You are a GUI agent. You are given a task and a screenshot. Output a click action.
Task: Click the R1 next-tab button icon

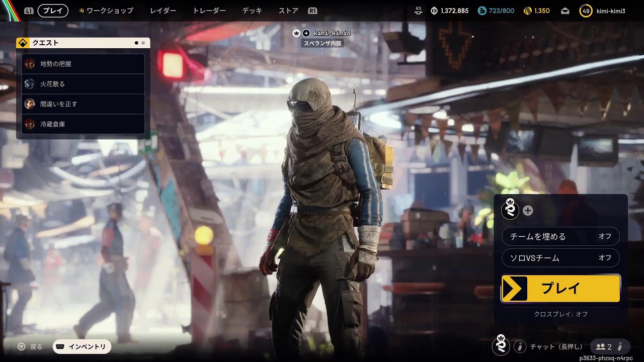(312, 11)
